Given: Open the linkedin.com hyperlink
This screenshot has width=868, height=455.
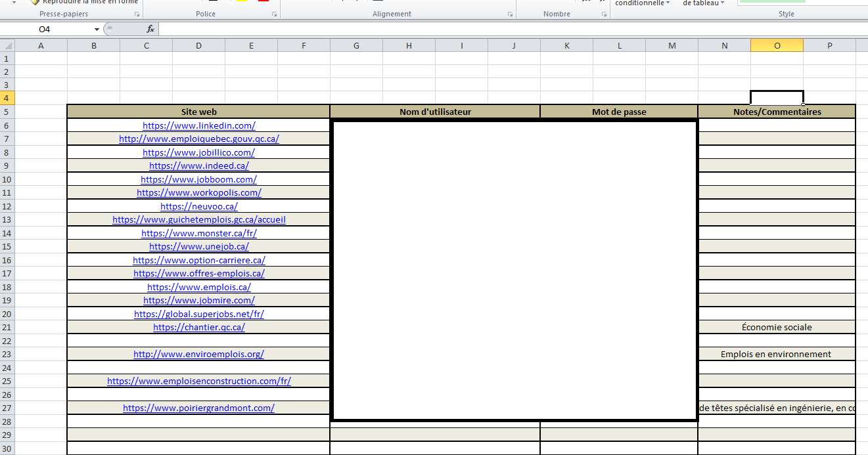Looking at the screenshot, I should tap(199, 125).
